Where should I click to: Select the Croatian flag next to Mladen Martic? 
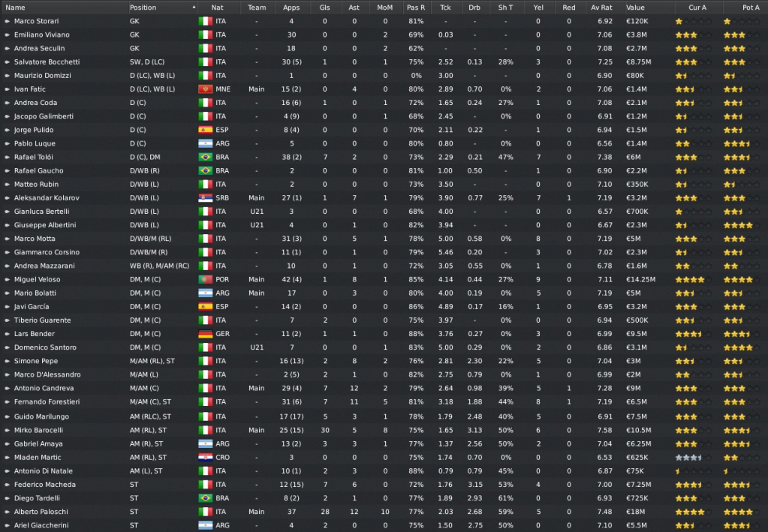[204, 456]
